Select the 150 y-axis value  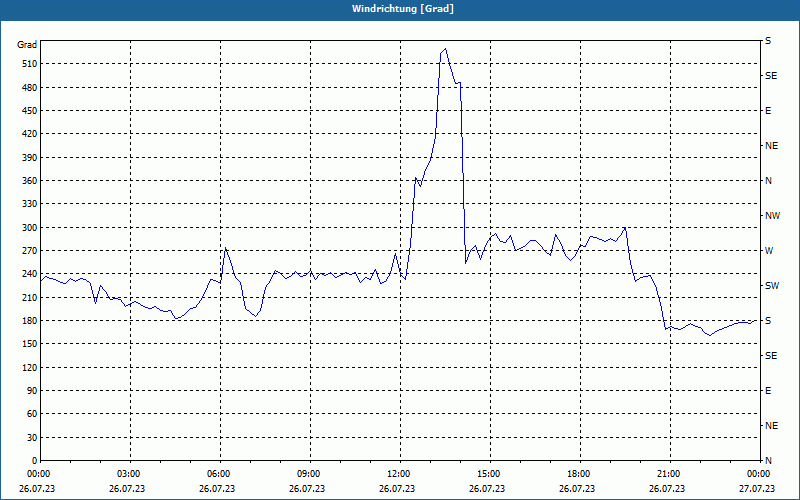[x=29, y=344]
